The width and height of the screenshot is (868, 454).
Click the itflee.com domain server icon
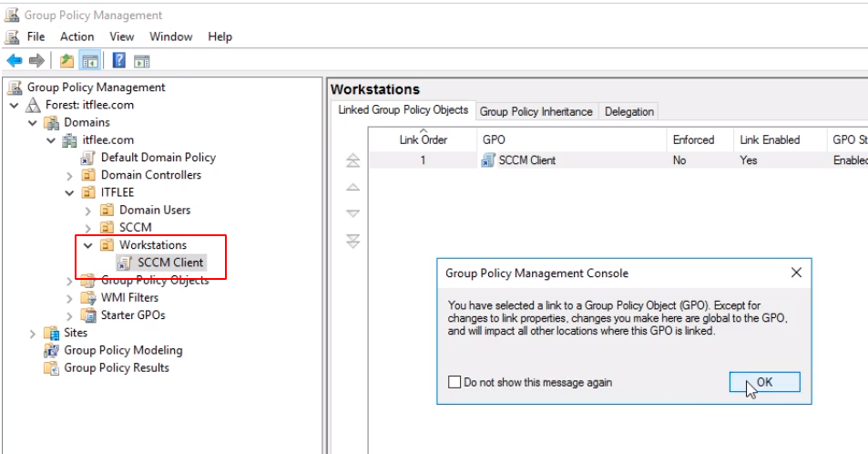tap(70, 140)
